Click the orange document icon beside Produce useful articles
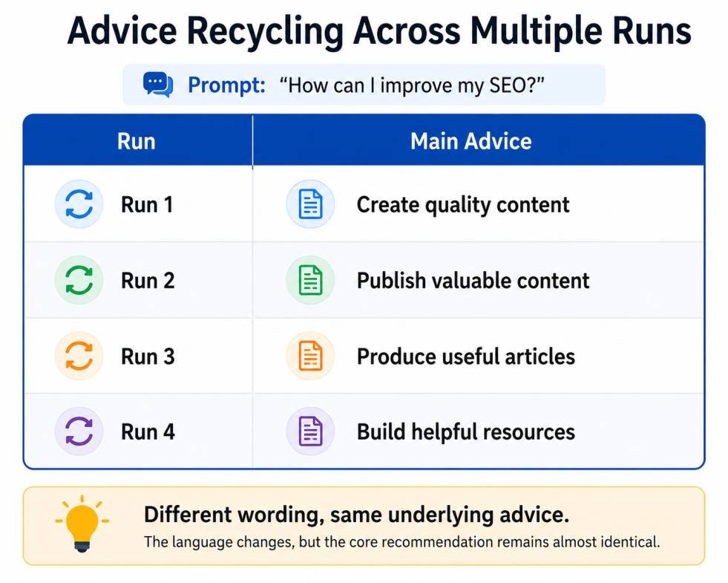Screen dimensions: 728x583 (x=310, y=356)
